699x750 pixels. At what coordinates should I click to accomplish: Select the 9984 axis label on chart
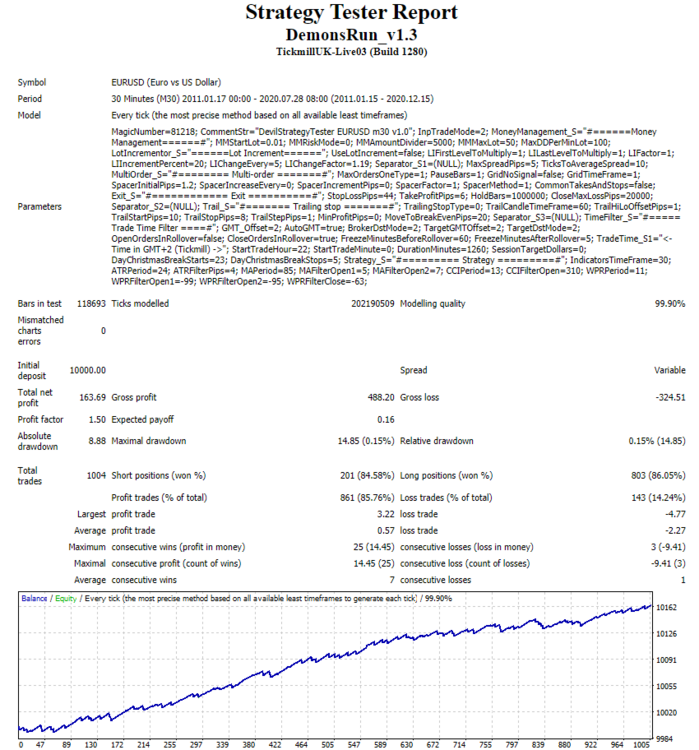667,739
